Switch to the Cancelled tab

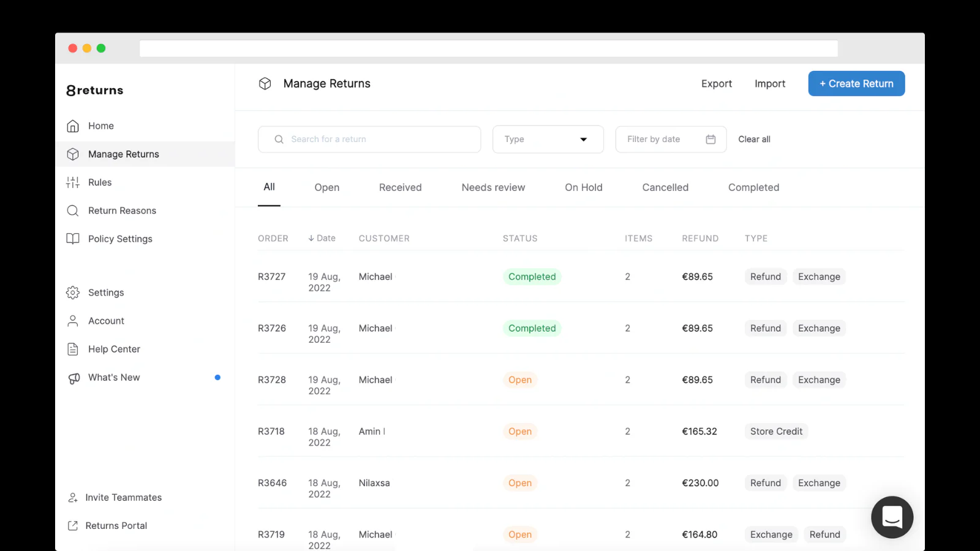tap(665, 187)
